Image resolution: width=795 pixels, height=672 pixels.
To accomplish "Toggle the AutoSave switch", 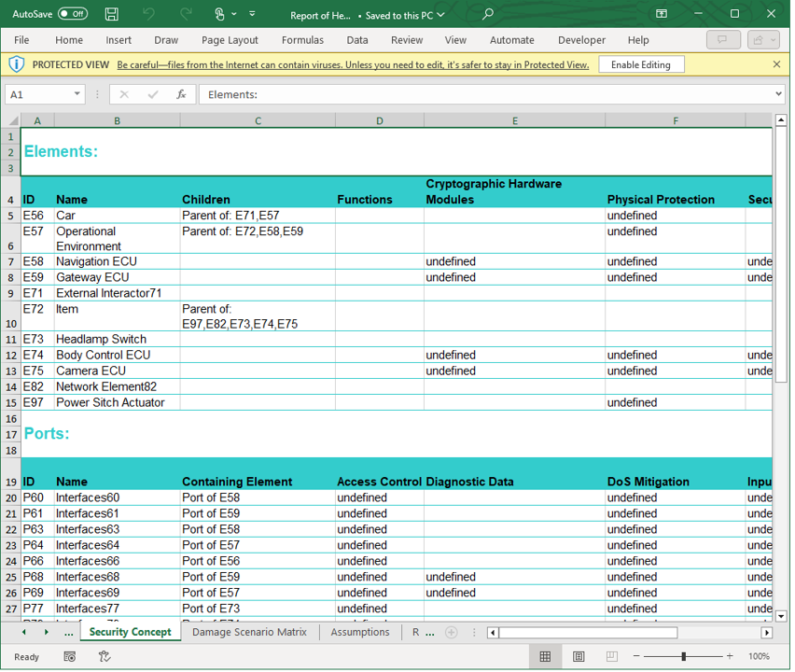I will coord(72,14).
